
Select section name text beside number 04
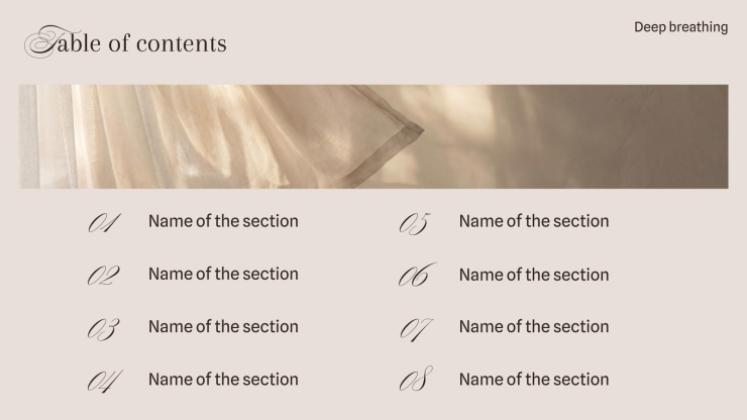(x=223, y=379)
